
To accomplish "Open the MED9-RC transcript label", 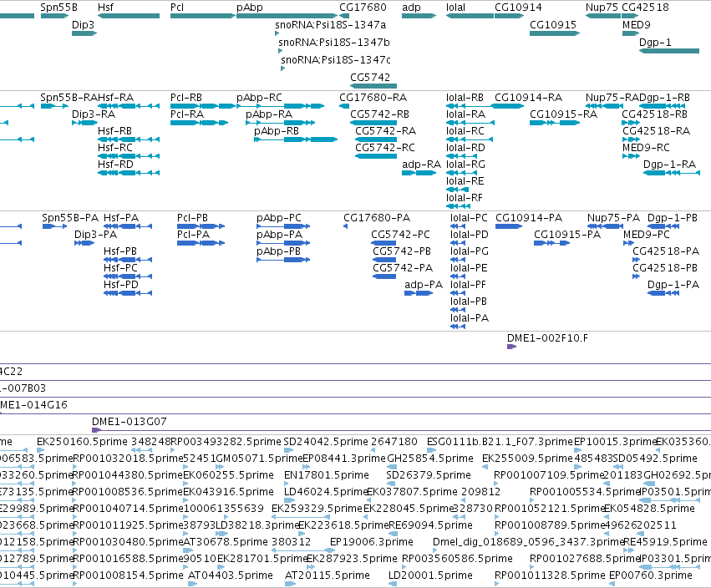I will (646, 148).
